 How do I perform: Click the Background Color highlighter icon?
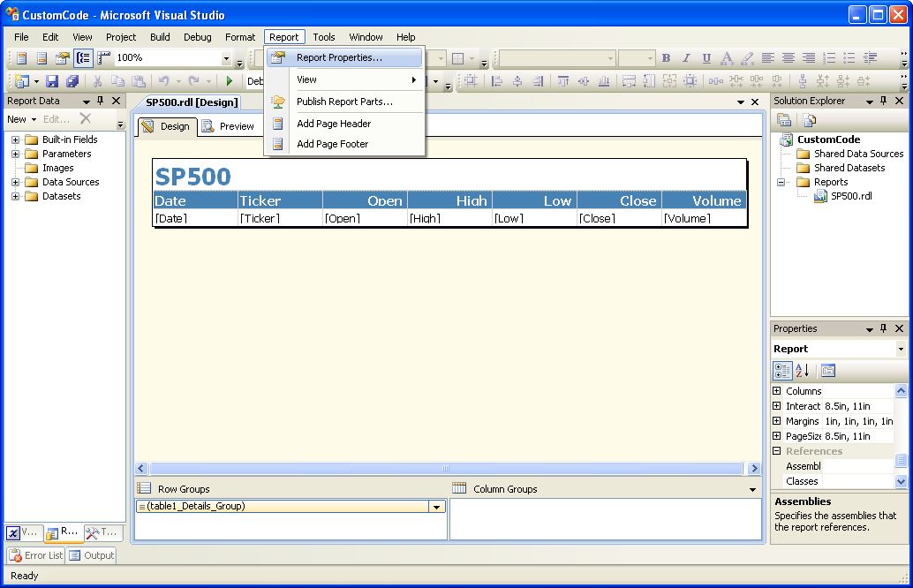(x=747, y=57)
